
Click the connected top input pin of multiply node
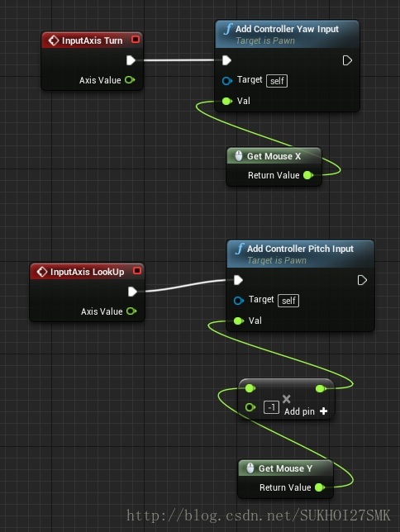coord(250,388)
